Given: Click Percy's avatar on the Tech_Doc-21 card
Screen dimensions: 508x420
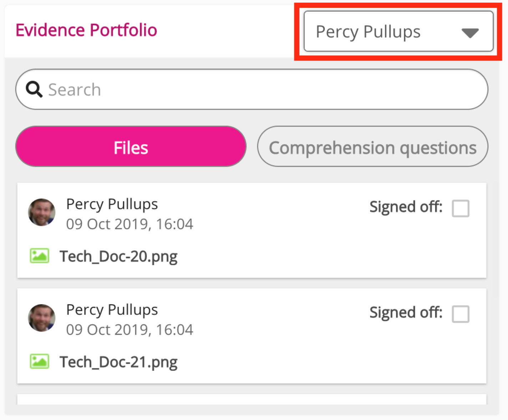Looking at the screenshot, I should tap(42, 318).
